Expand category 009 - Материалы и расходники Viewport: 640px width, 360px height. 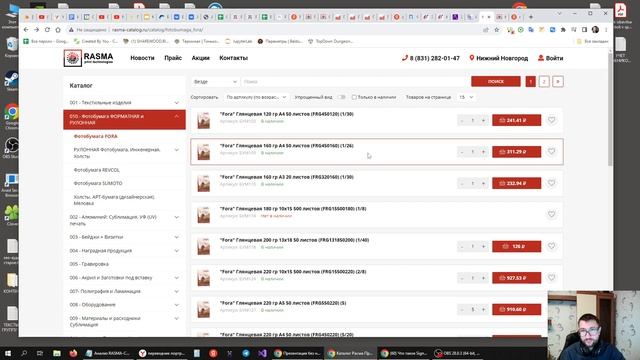(176, 318)
